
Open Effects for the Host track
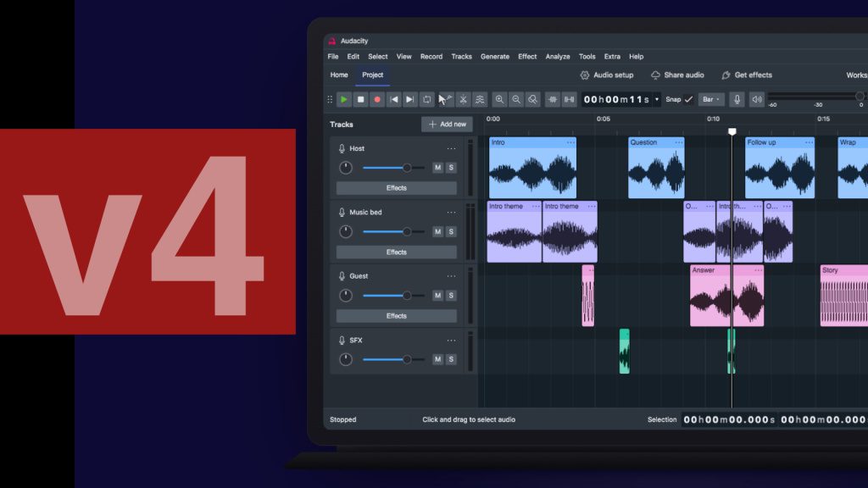[397, 188]
